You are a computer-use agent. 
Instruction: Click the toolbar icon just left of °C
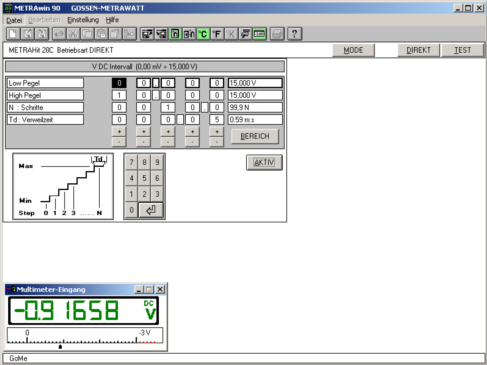[189, 34]
